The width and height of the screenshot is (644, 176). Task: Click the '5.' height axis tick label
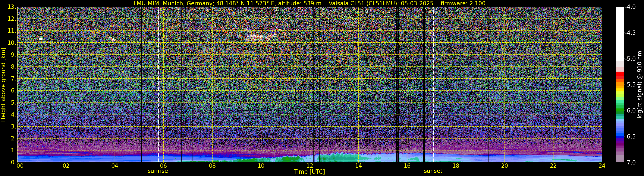click(13, 102)
